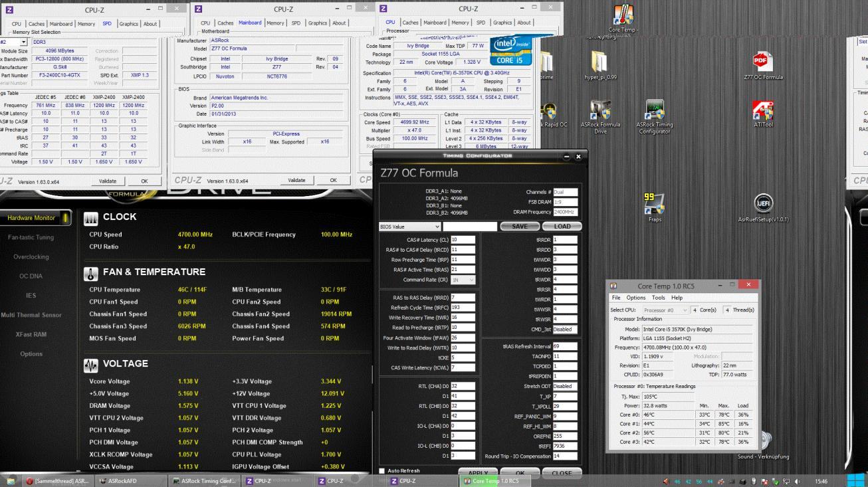Open the AsrUefiSetup desktop icon
Viewport: 868px width, 487px height.
click(x=762, y=205)
